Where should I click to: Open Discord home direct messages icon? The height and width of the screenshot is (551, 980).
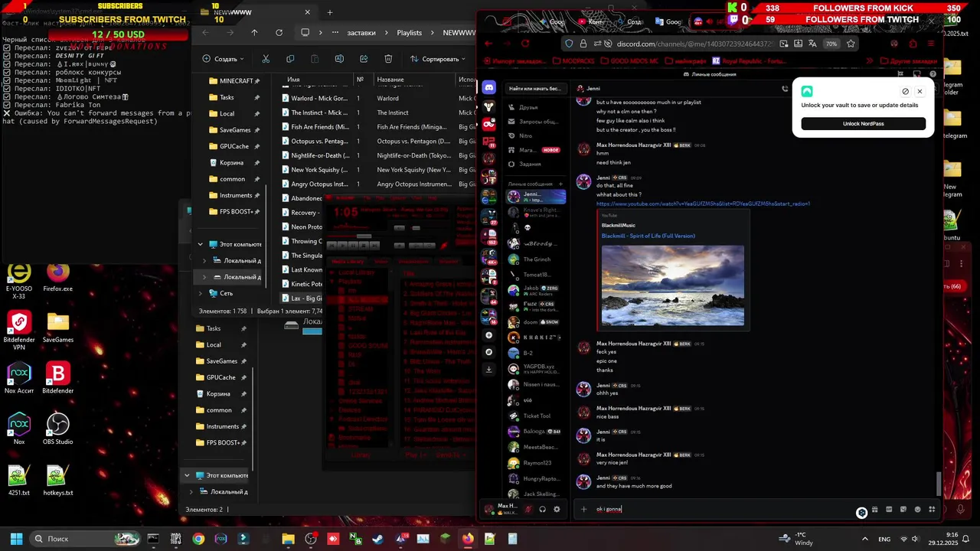pyautogui.click(x=488, y=88)
